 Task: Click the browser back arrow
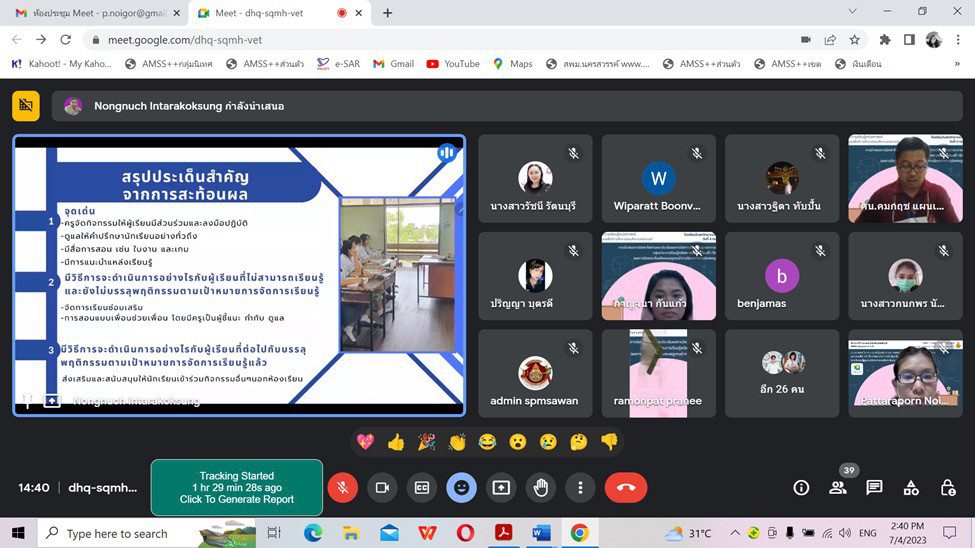tap(17, 40)
